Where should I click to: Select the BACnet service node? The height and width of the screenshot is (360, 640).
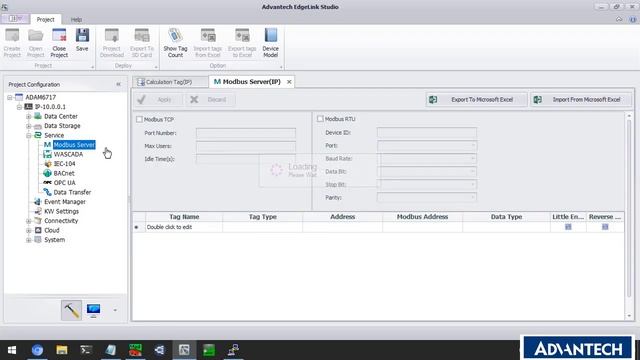pyautogui.click(x=64, y=173)
